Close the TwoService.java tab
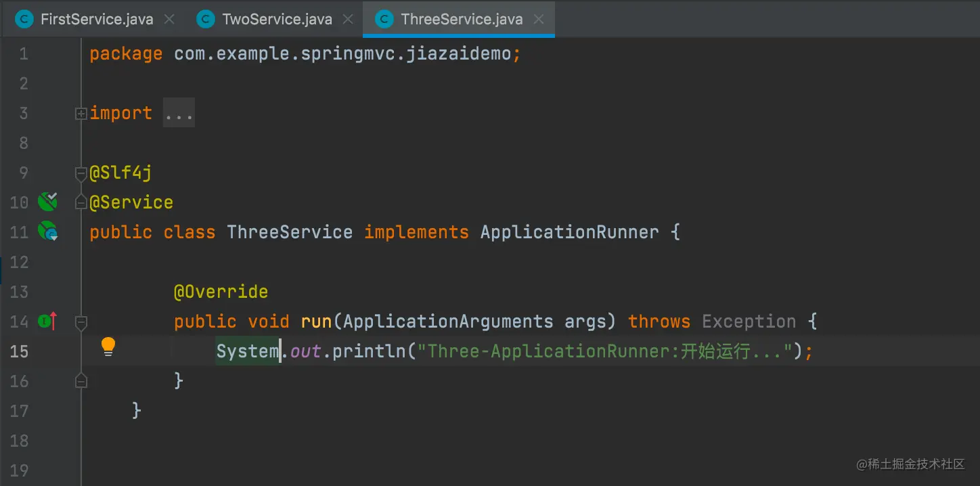This screenshot has width=980, height=486. click(x=348, y=20)
